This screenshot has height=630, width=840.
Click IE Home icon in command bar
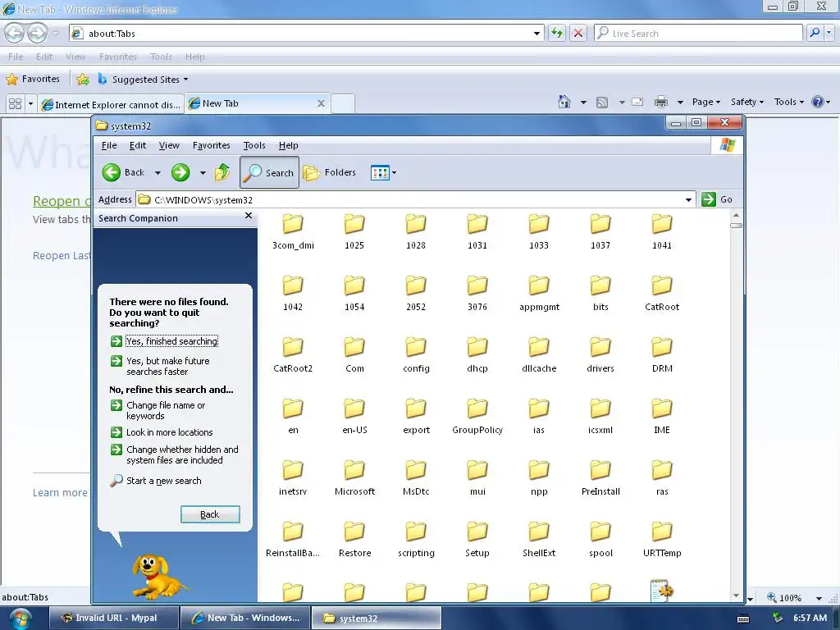(564, 102)
